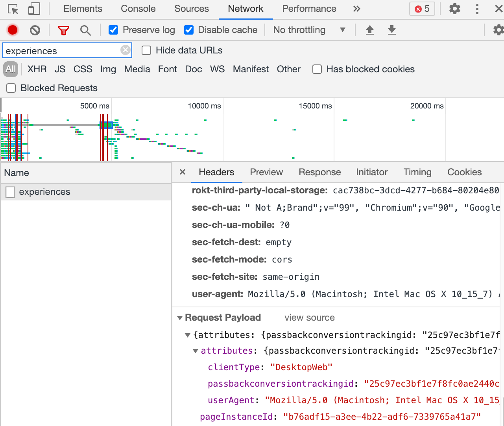Clear the network log icon
Image resolution: width=504 pixels, height=426 pixels.
(x=35, y=30)
